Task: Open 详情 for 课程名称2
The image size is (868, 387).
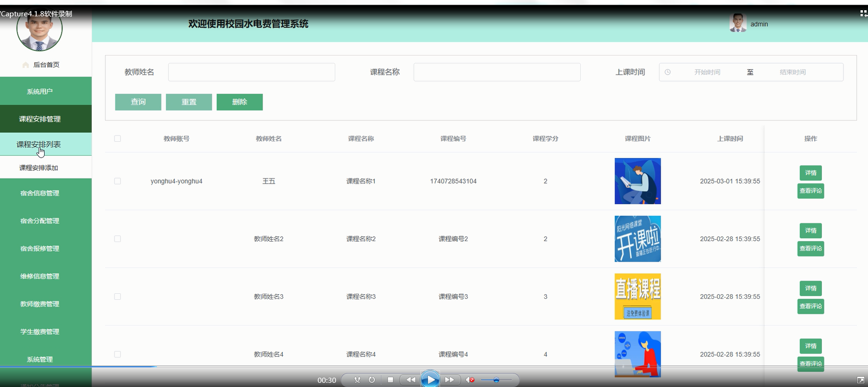Action: click(811, 231)
